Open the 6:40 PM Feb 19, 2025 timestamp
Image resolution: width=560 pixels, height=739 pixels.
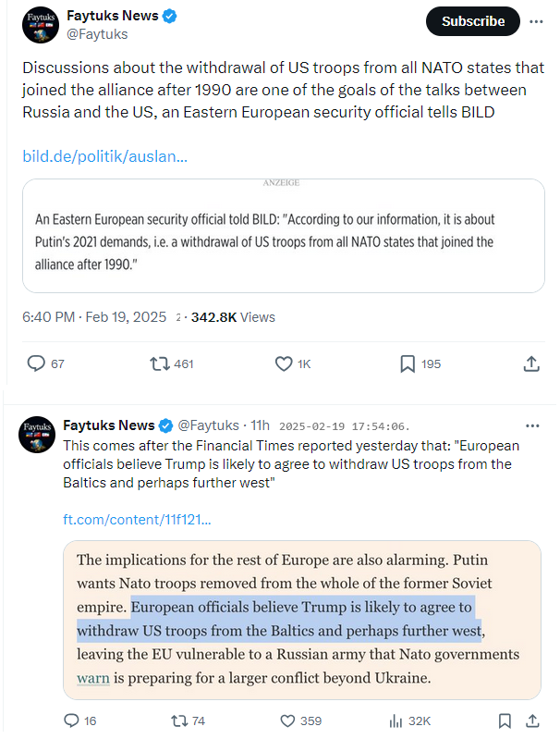point(94,317)
